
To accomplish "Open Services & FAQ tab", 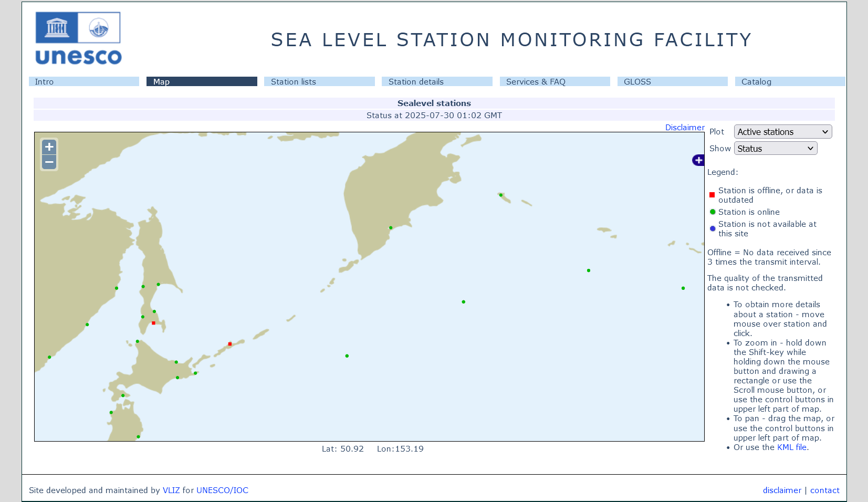I will click(x=555, y=81).
